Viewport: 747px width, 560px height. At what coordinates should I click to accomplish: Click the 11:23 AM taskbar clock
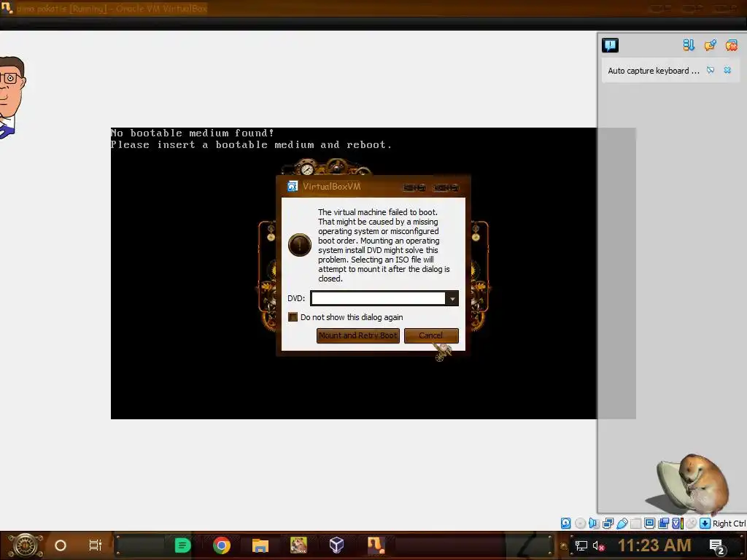tap(654, 545)
